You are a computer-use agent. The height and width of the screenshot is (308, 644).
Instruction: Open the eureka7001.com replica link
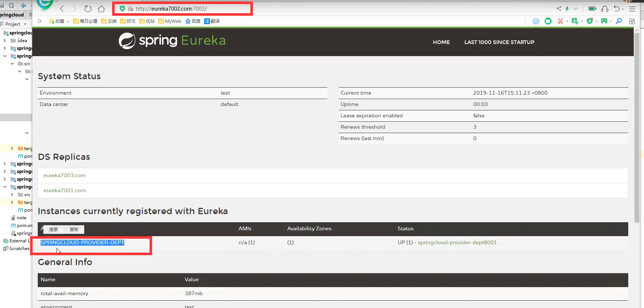[x=65, y=190]
